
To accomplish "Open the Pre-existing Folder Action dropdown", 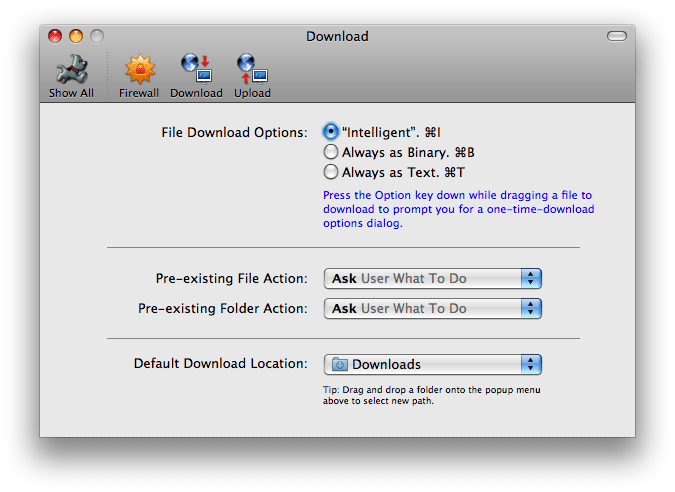I will point(433,309).
